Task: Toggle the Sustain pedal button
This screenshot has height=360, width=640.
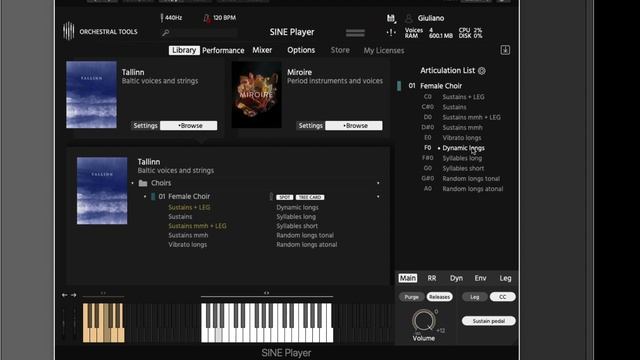Action: click(x=489, y=321)
